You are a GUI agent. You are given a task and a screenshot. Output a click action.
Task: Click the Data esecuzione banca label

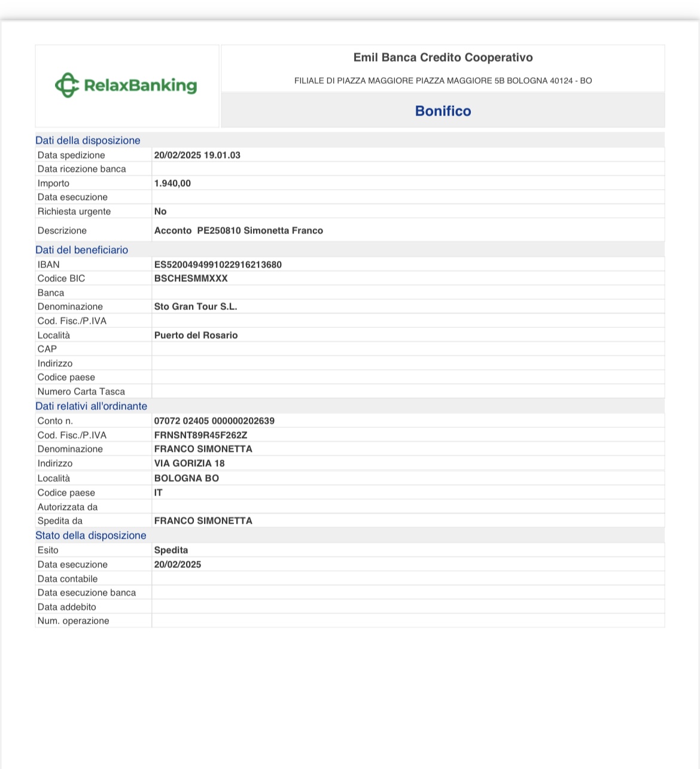(x=87, y=592)
